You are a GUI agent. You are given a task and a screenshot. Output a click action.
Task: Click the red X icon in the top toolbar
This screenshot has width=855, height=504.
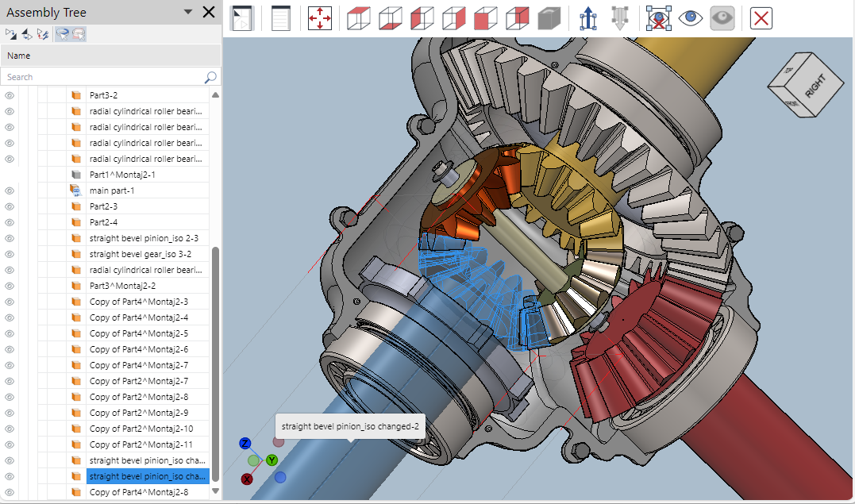762,18
